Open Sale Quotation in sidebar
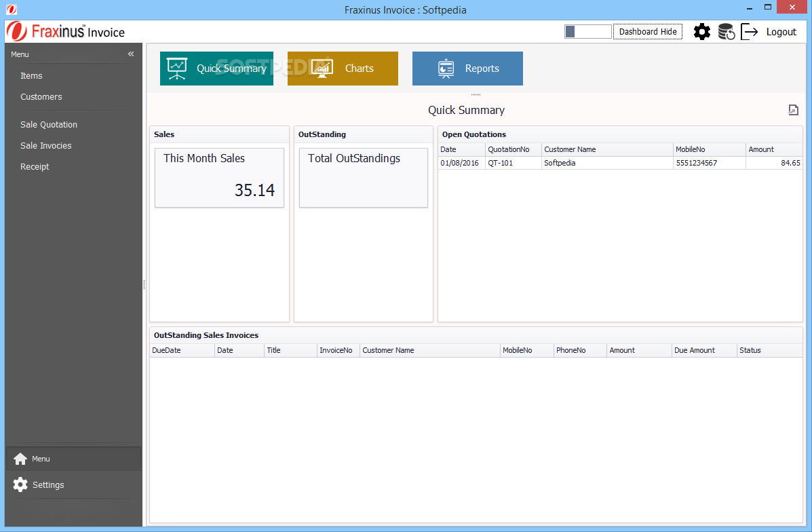 49,124
